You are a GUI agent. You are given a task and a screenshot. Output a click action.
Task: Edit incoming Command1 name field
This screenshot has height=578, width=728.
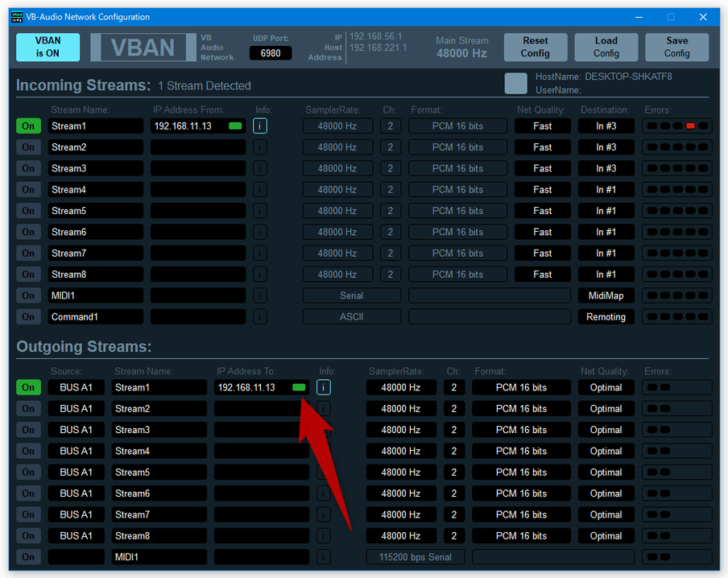(96, 316)
